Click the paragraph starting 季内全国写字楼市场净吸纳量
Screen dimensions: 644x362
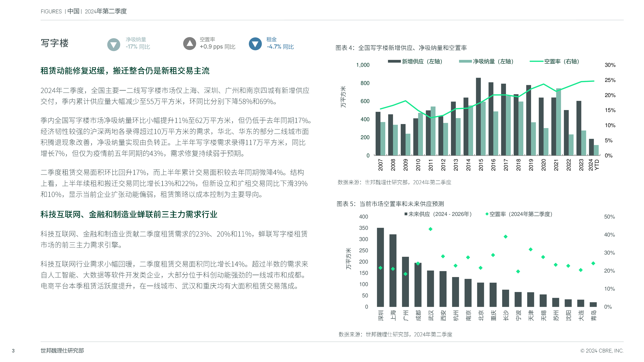[x=176, y=137]
